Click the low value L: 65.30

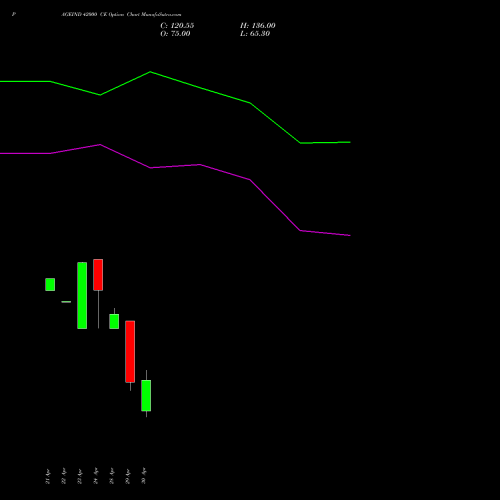255,34
